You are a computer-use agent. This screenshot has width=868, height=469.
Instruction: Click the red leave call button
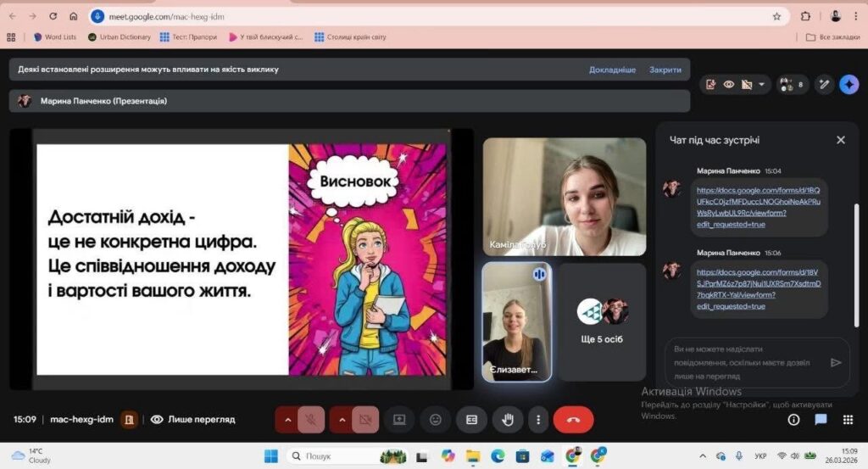[x=573, y=419]
